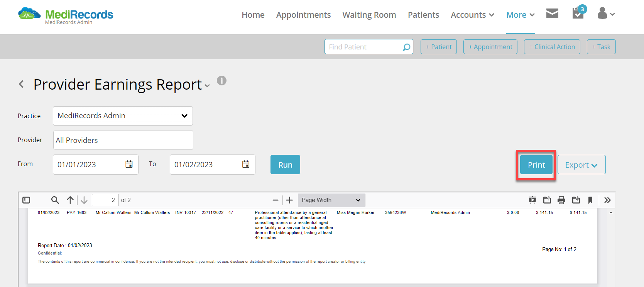Screen dimensions: 644x287
Task: Go to Home
Action: point(253,15)
